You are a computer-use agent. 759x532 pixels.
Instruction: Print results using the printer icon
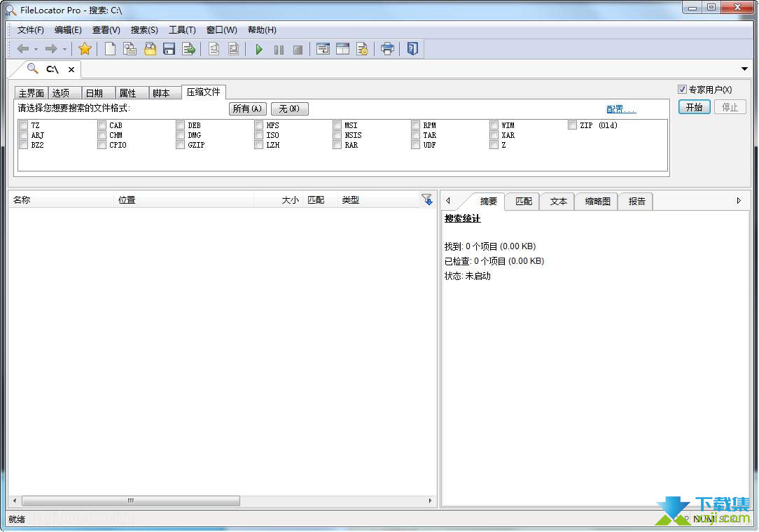click(x=387, y=49)
